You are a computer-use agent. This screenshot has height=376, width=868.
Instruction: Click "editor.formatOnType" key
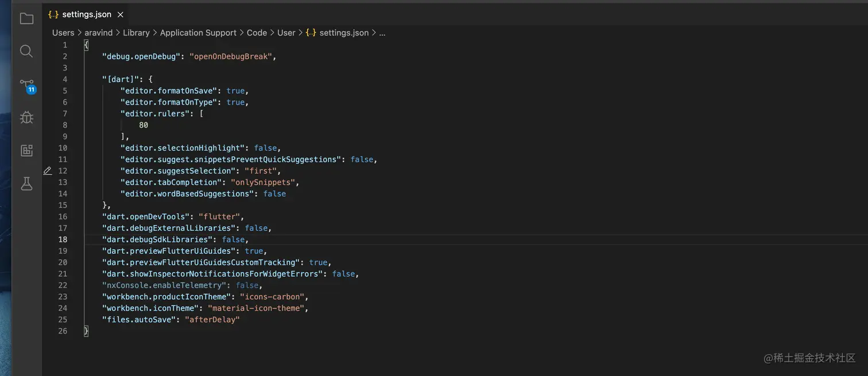coord(169,102)
